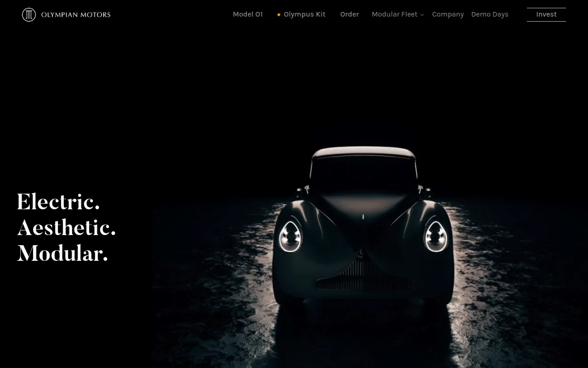Image resolution: width=588 pixels, height=368 pixels.
Task: Click the car's left glowing headlight
Action: point(290,236)
